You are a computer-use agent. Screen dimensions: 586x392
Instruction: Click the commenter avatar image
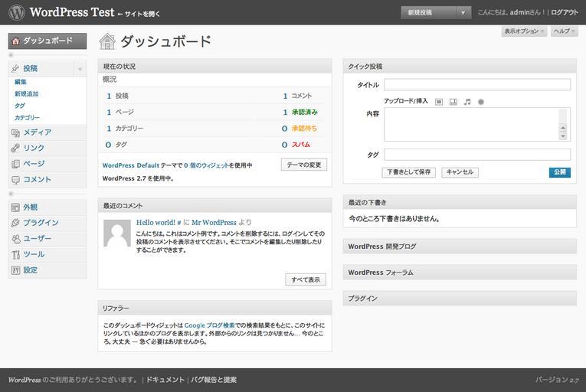point(117,234)
